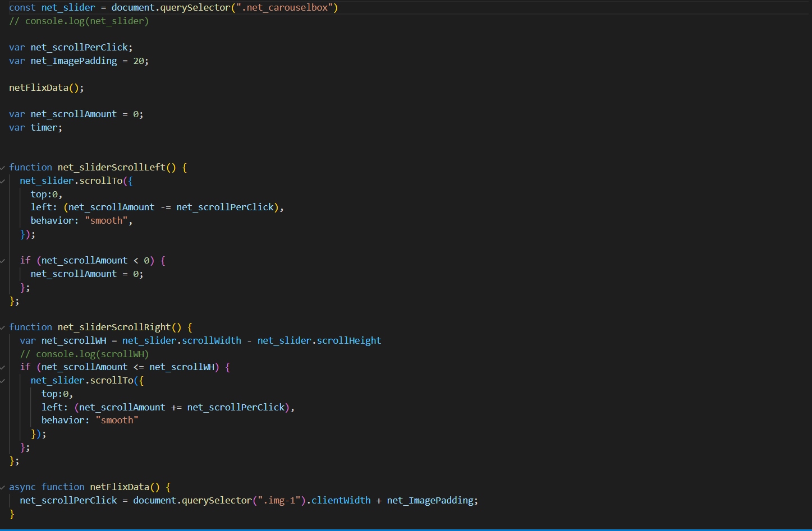Collapse scrollTo block fold arrow in net_sliderScrollLeft

coord(3,181)
